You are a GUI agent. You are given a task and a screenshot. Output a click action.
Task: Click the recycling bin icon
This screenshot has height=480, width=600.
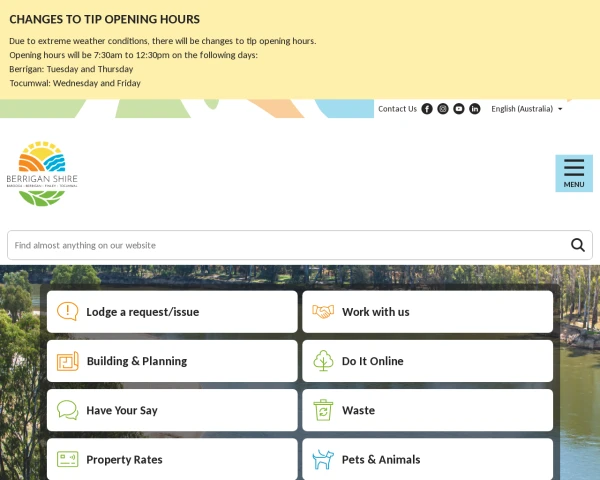323,410
